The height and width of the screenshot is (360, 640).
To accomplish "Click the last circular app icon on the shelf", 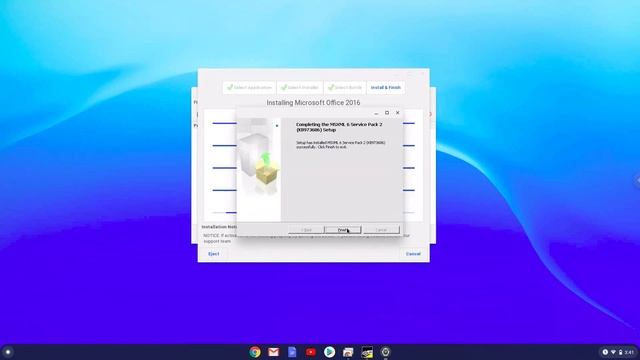I will (x=385, y=352).
